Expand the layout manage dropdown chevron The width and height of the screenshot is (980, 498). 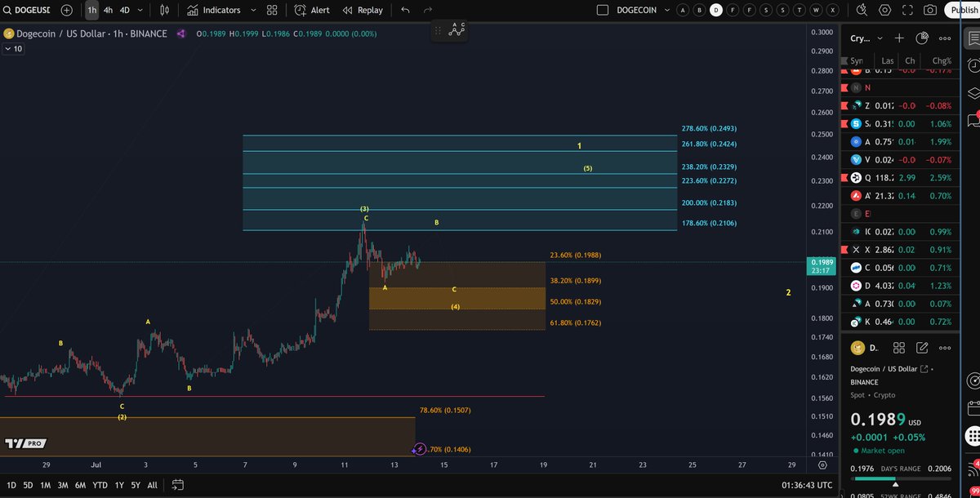(668, 10)
